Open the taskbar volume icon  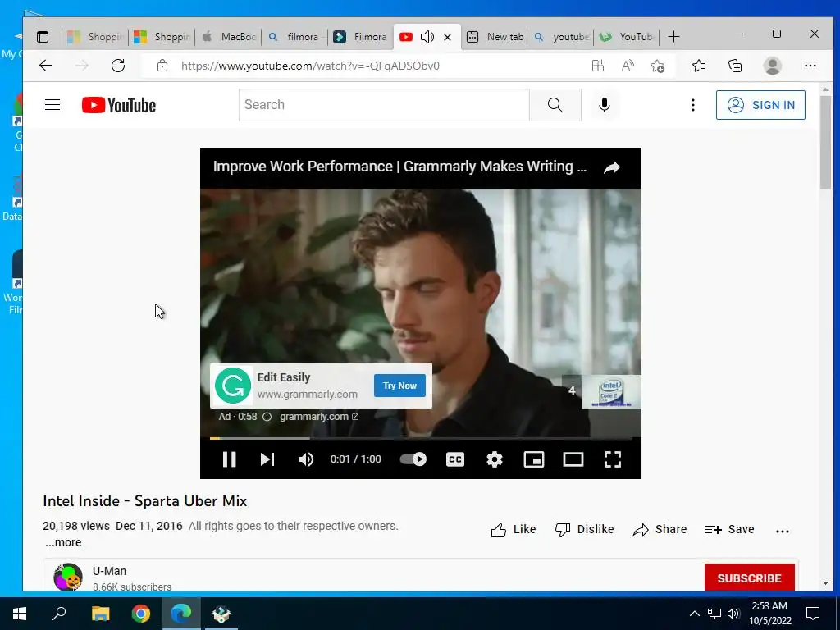pos(733,614)
